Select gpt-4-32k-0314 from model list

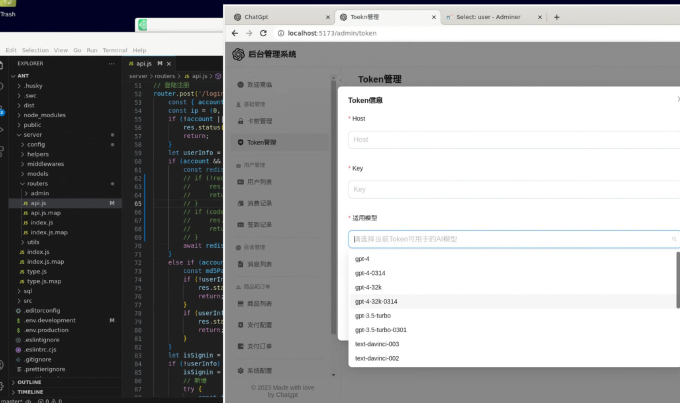[376, 301]
